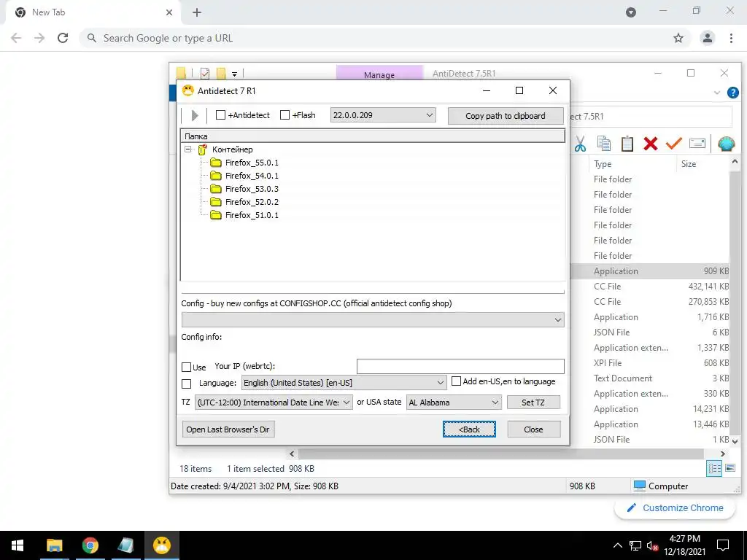
Task: Open Explorer help via blue question mark
Action: (732, 93)
